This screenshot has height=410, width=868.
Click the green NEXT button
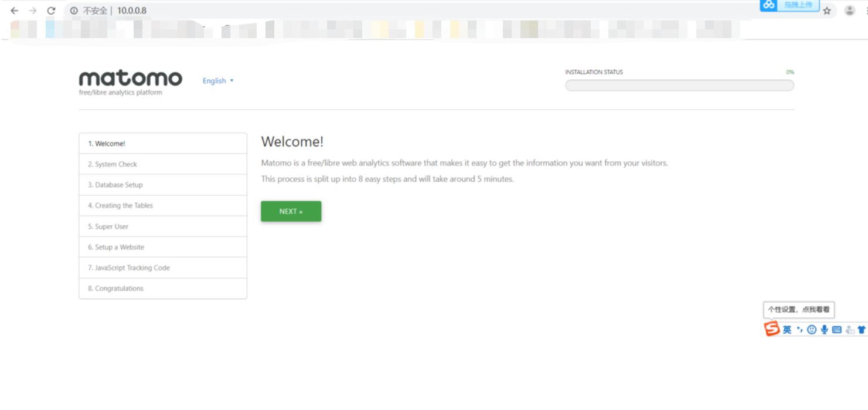291,211
